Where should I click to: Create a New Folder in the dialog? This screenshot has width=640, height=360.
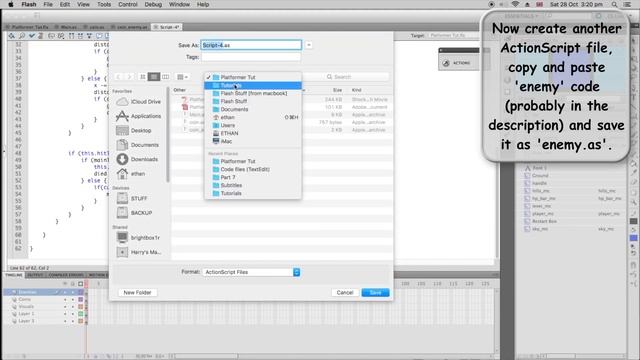tap(137, 293)
